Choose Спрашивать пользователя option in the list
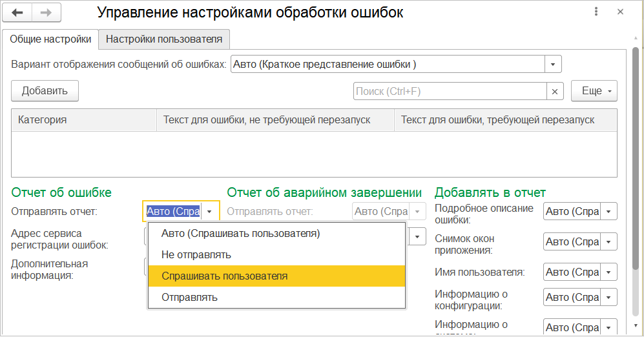Viewport: 644px width, 337px height. 224,276
